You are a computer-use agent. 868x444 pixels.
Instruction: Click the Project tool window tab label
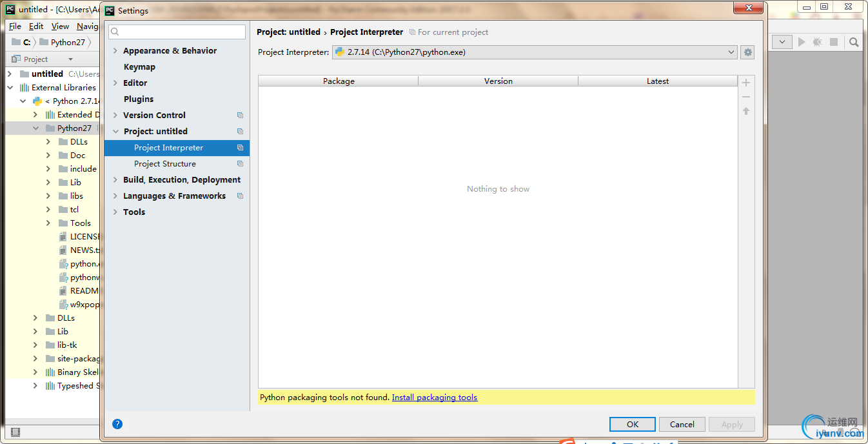tap(36, 59)
